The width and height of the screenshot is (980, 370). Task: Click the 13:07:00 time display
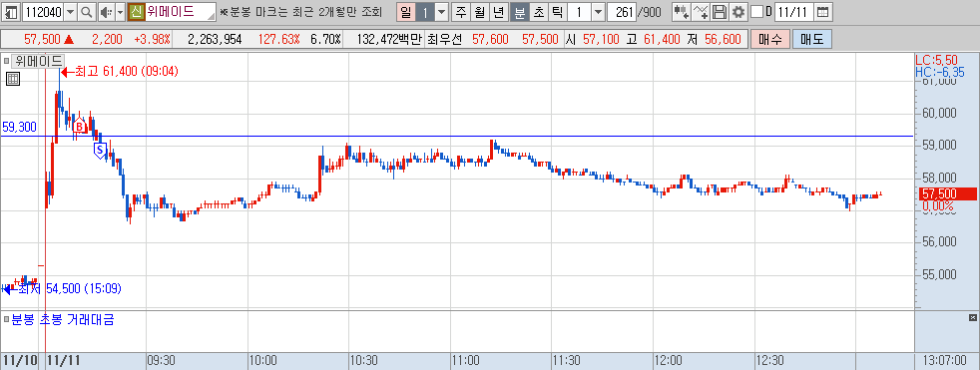coord(946,360)
